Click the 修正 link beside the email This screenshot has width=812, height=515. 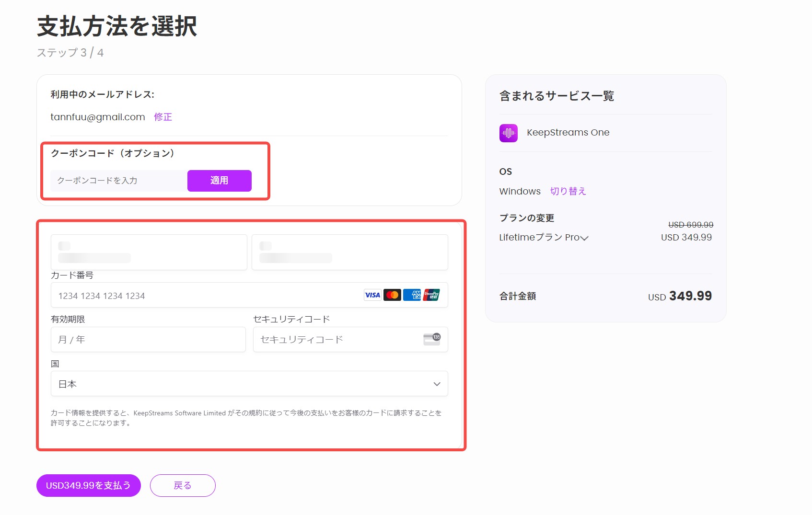[163, 117]
